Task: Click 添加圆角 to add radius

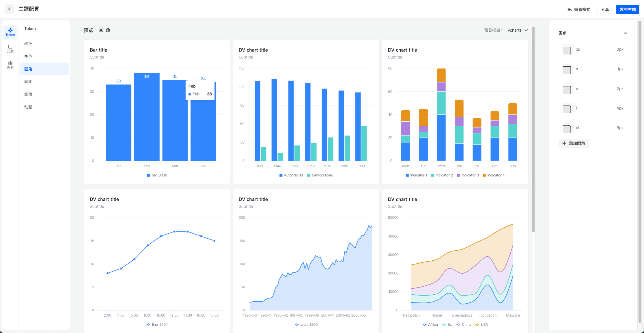Action: tap(574, 143)
